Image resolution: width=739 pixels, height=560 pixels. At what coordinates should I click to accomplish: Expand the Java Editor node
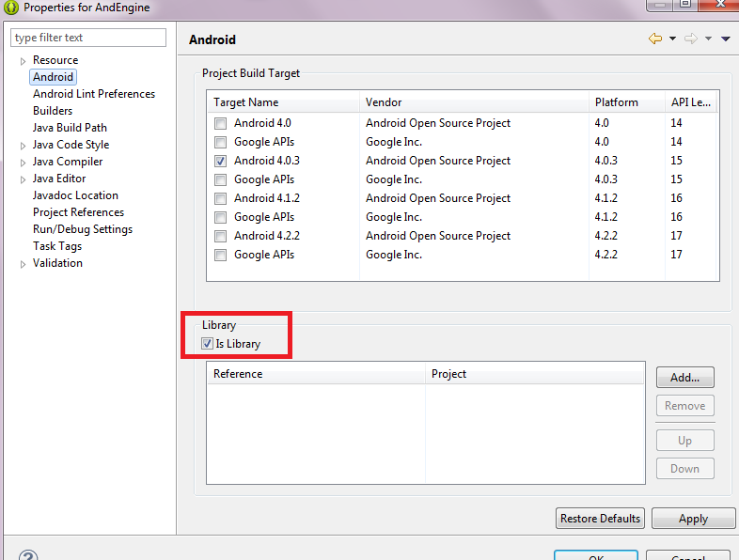[23, 179]
